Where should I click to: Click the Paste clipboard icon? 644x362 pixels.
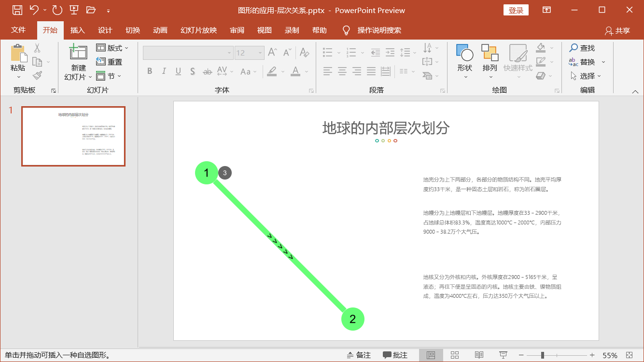18,53
